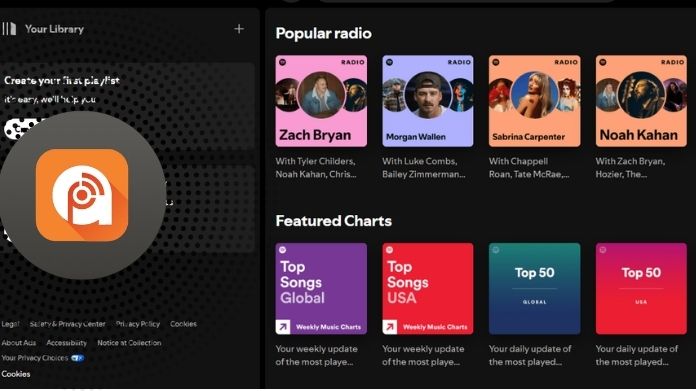
Task: Open the Accessibility footer link
Action: coord(67,343)
